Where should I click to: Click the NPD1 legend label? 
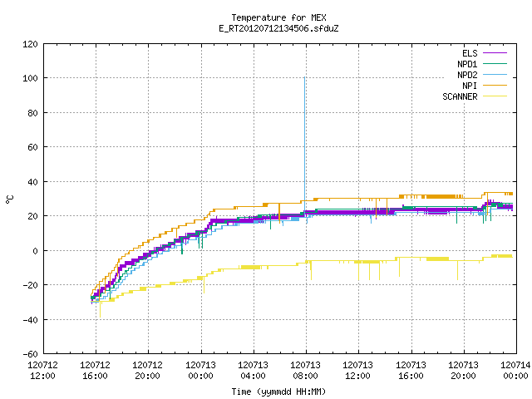(x=467, y=64)
